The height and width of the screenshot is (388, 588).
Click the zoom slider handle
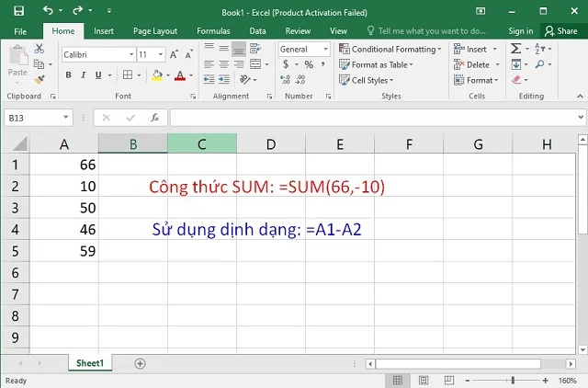[x=513, y=381]
